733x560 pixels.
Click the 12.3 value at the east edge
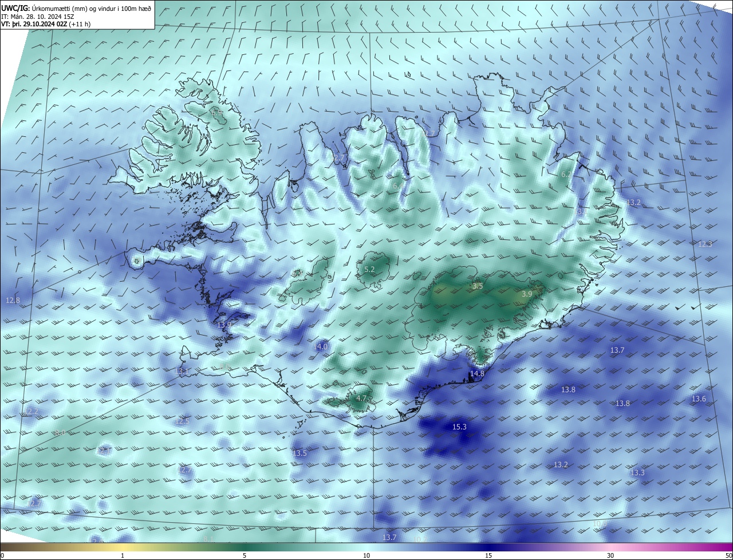coord(705,244)
